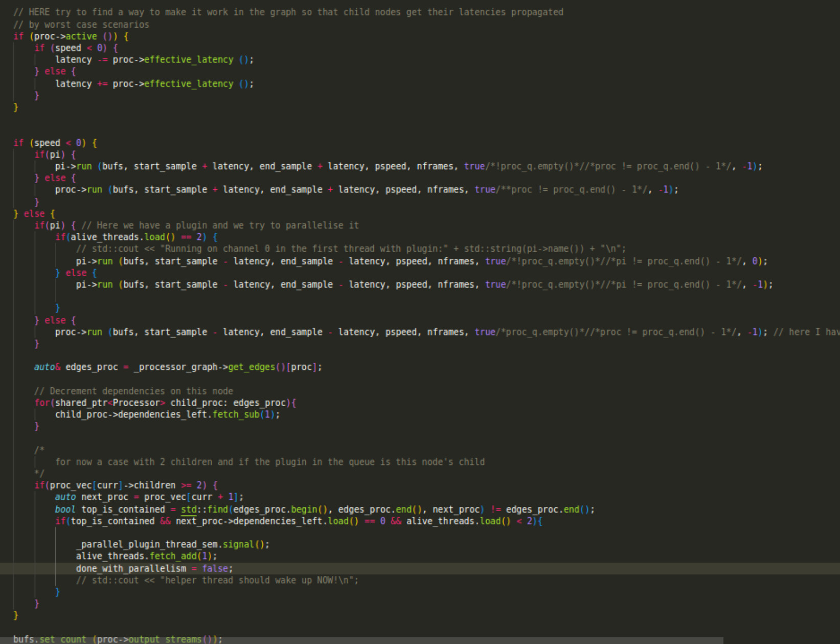Click the "Decrement dependencies on this node" comment

(133, 391)
